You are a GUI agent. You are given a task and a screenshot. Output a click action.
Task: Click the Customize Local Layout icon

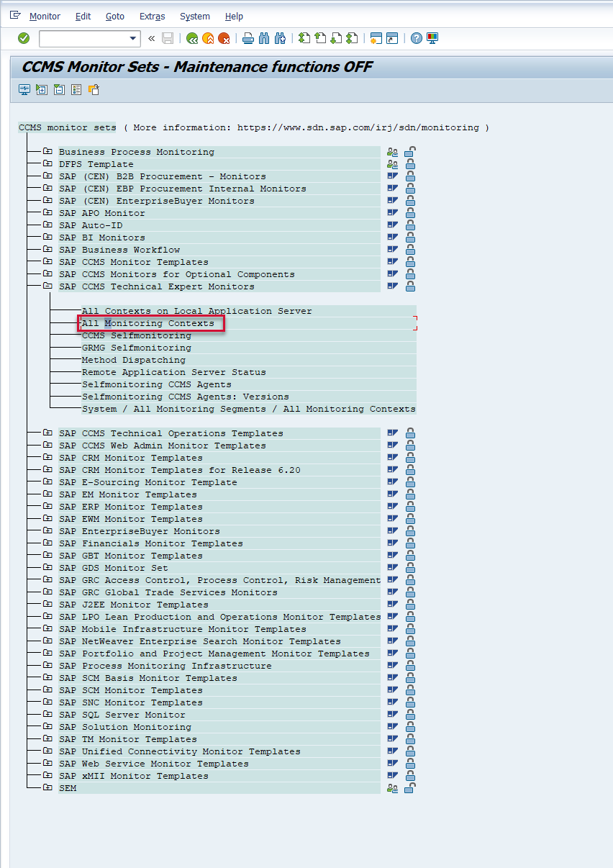click(432, 38)
